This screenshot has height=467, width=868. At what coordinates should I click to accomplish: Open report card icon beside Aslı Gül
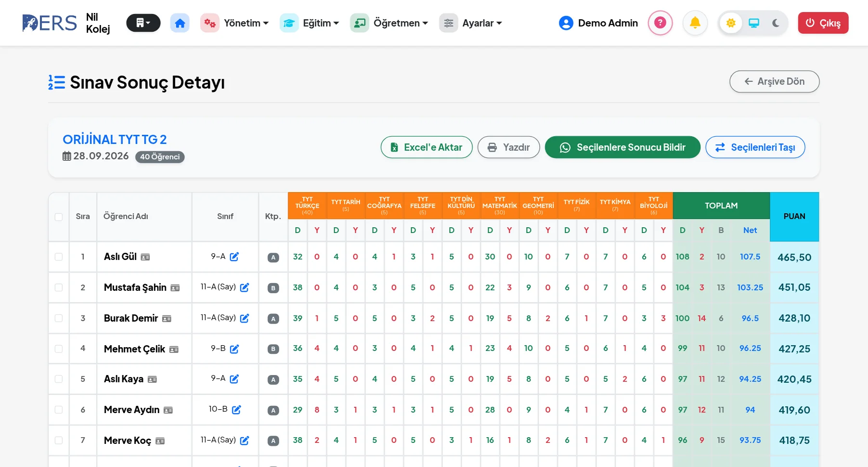145,257
